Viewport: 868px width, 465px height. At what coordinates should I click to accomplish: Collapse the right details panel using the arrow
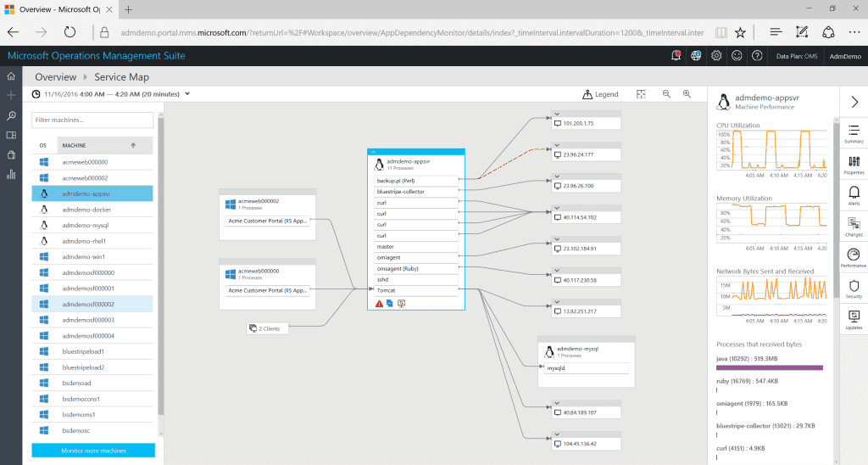(x=854, y=102)
